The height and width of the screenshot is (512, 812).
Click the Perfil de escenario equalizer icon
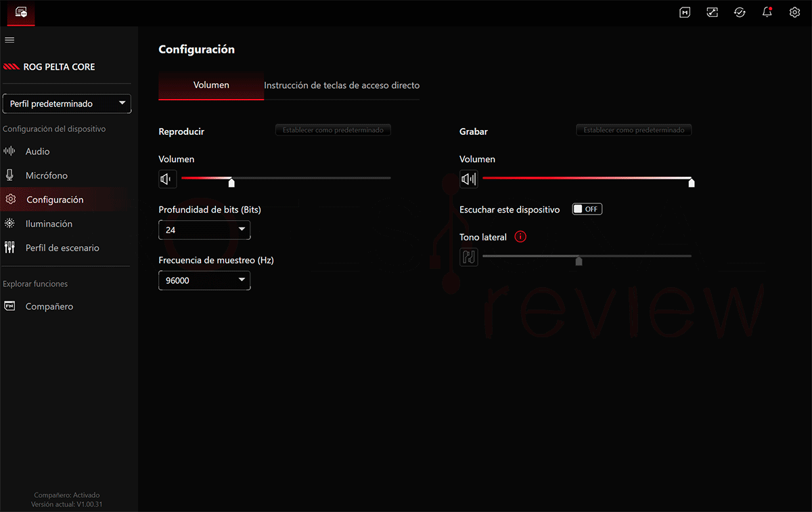9,247
